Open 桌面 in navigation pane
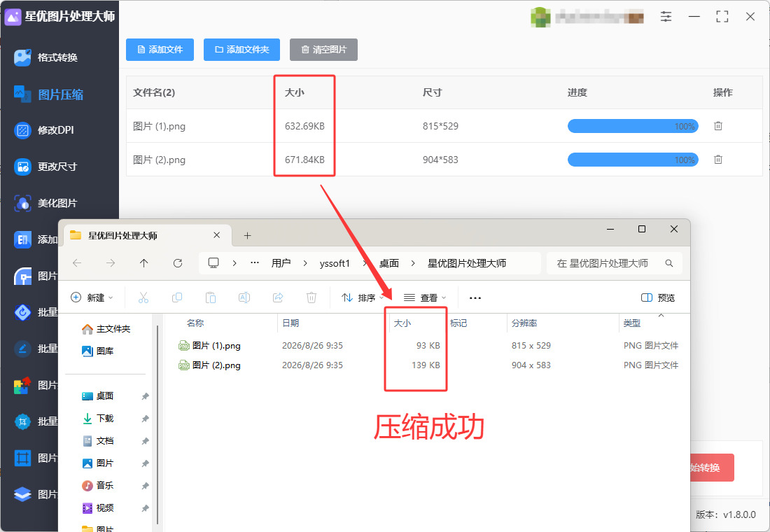The width and height of the screenshot is (770, 532). [98, 396]
